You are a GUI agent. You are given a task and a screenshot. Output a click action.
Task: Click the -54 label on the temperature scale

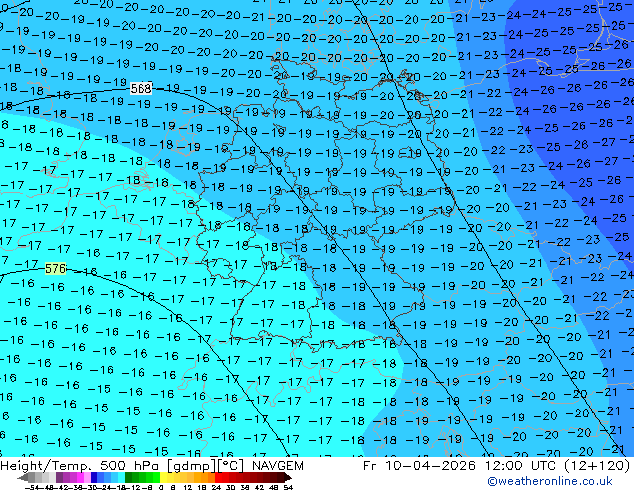click(x=32, y=487)
